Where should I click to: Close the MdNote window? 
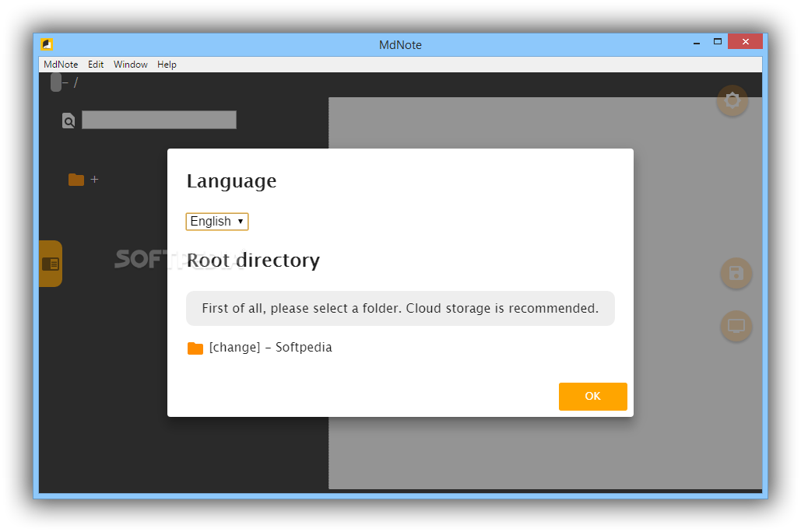(745, 42)
